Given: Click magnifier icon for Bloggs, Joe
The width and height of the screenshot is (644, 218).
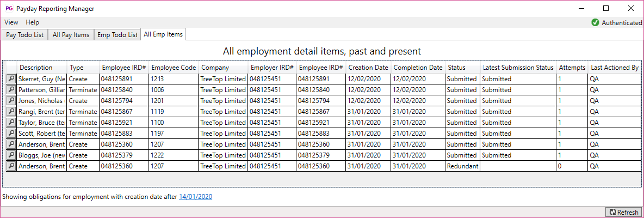Looking at the screenshot, I should [x=10, y=155].
